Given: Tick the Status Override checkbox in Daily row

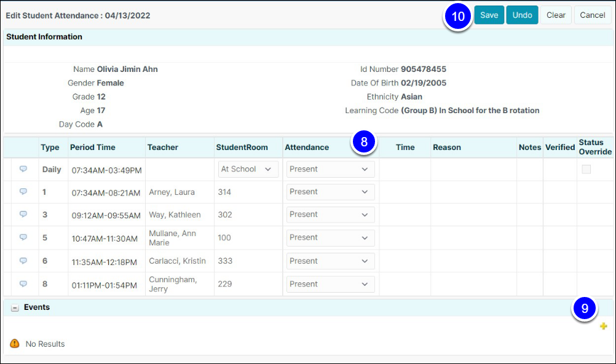Looking at the screenshot, I should point(586,170).
